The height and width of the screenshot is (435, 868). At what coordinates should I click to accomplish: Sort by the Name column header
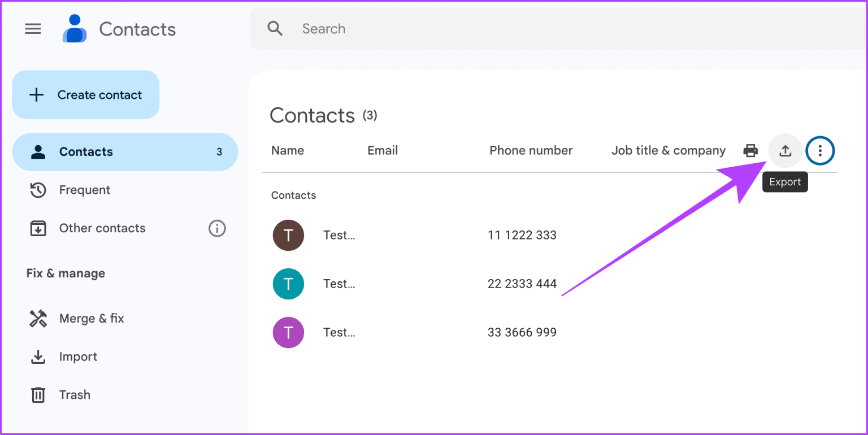pos(288,150)
